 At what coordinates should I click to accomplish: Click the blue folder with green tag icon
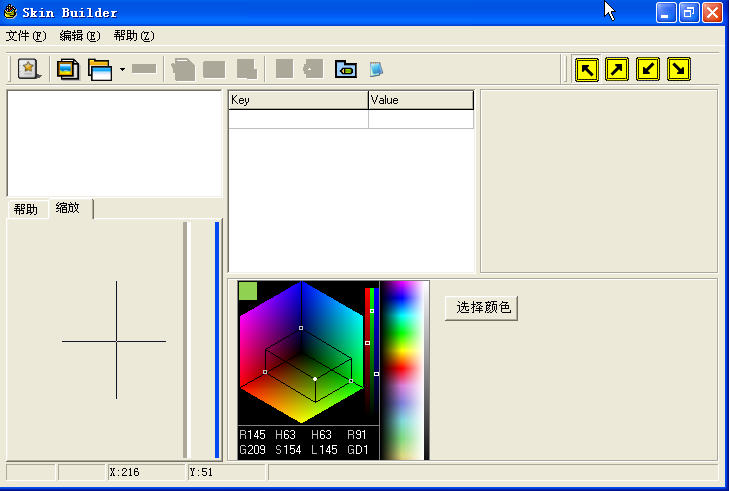[346, 69]
